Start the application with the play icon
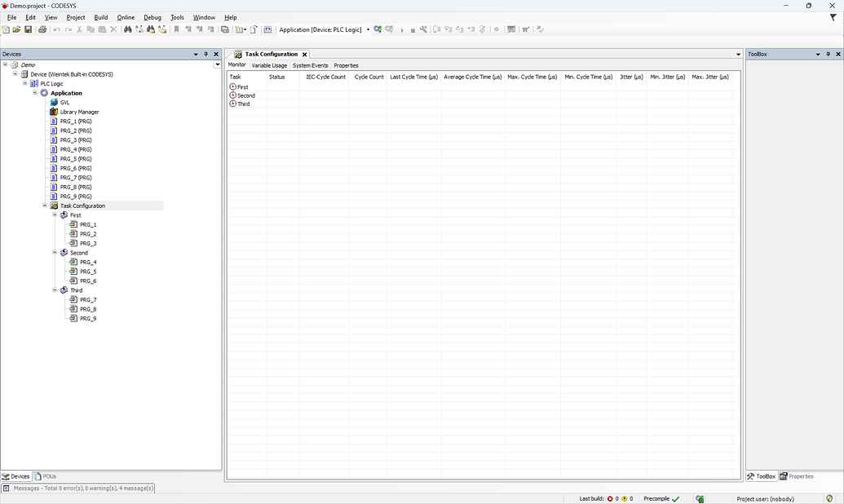The image size is (844, 504). click(402, 29)
